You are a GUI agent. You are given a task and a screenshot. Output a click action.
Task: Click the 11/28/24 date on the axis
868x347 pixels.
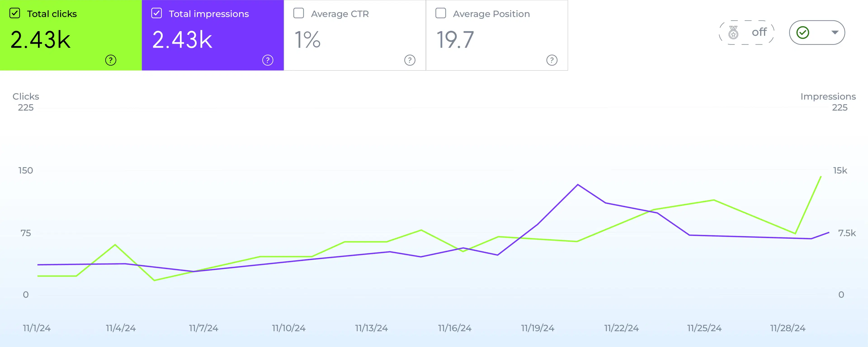coord(788,328)
